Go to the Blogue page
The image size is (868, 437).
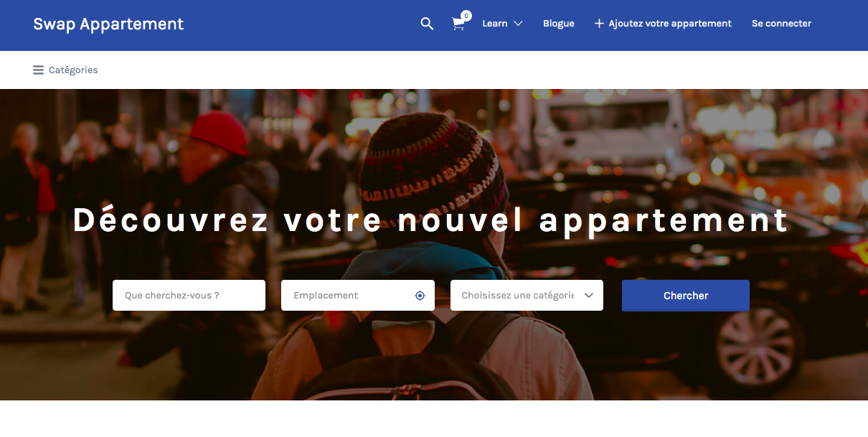coord(559,24)
